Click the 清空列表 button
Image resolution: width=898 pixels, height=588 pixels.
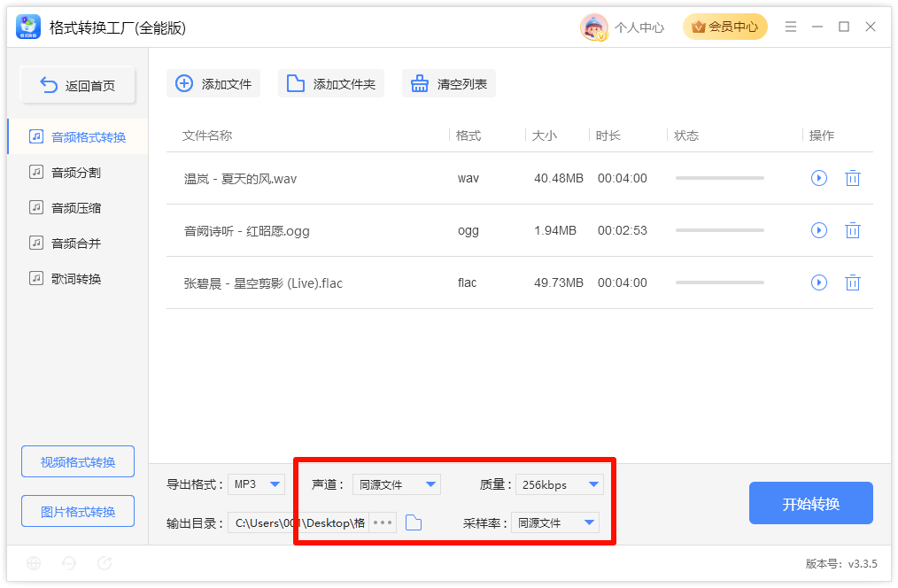448,83
